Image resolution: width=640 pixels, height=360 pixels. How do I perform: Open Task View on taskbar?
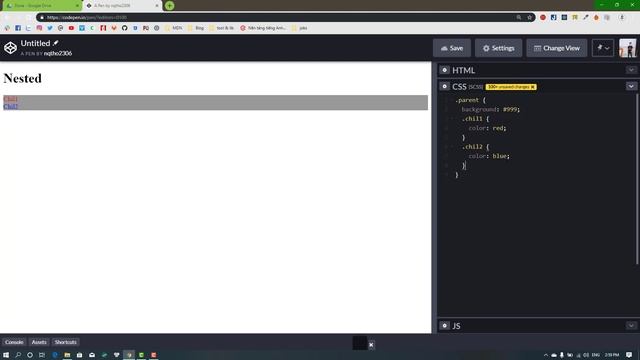coord(42,355)
